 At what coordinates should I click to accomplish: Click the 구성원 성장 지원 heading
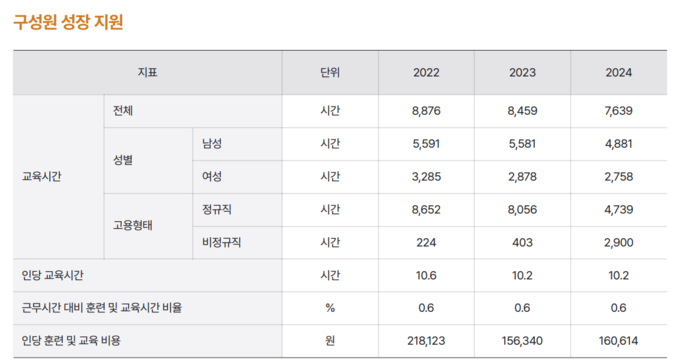(68, 22)
